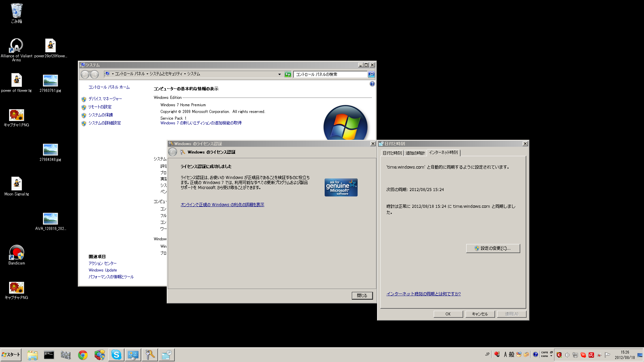Click the IME input mode A indicator
The width and height of the screenshot is (644, 362).
505,354
